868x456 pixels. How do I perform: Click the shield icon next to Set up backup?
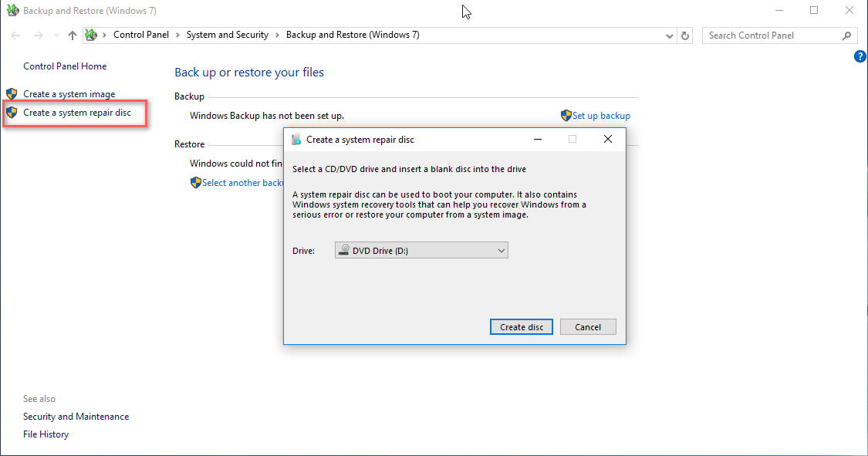[x=566, y=116]
